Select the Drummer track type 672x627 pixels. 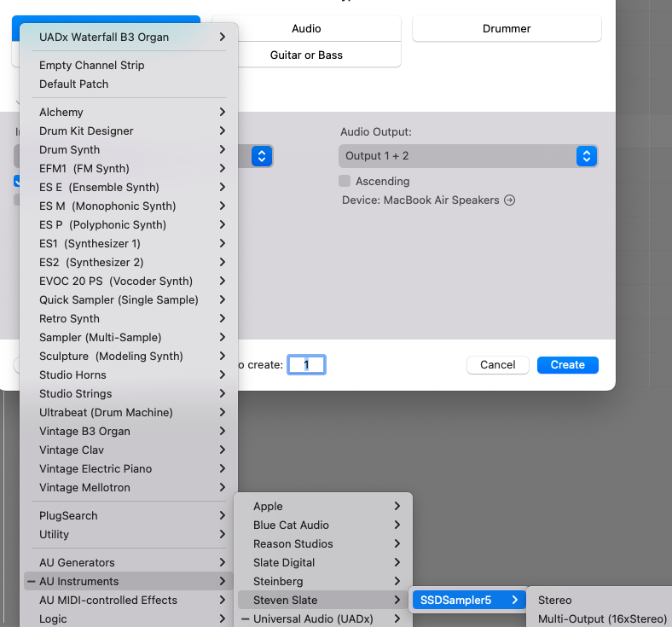pyautogui.click(x=507, y=29)
